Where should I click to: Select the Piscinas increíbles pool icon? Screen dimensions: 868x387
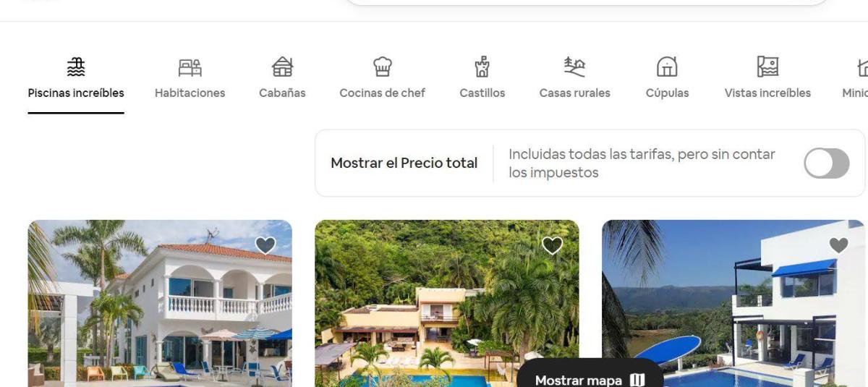point(75,67)
